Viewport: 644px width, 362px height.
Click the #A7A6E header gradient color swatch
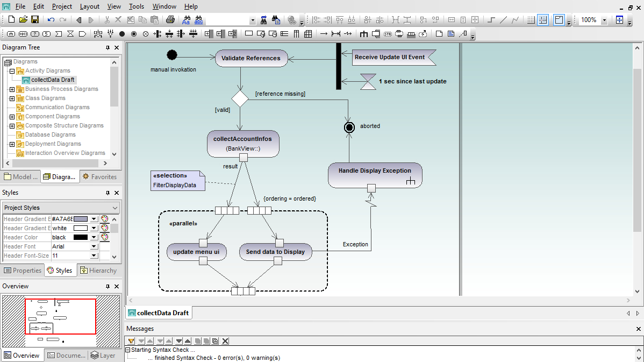pyautogui.click(x=81, y=219)
